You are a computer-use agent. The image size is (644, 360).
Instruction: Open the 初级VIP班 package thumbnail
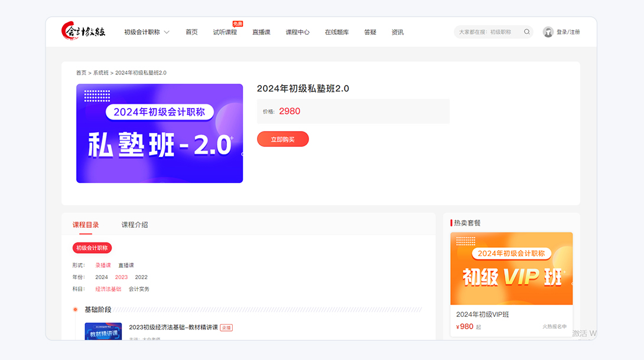click(x=511, y=269)
